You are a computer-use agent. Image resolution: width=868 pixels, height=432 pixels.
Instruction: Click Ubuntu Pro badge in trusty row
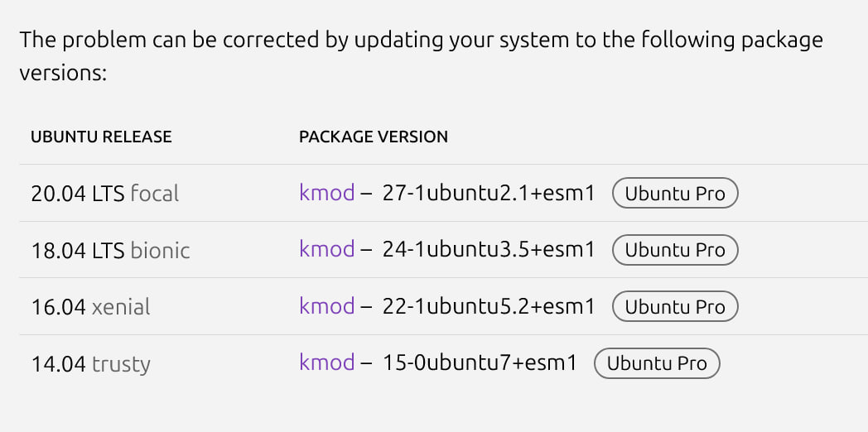657,363
